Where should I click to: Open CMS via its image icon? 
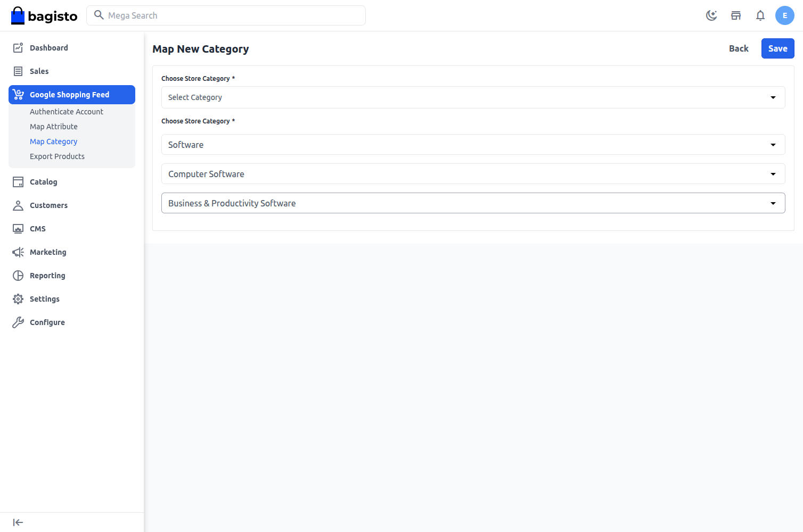(18, 228)
